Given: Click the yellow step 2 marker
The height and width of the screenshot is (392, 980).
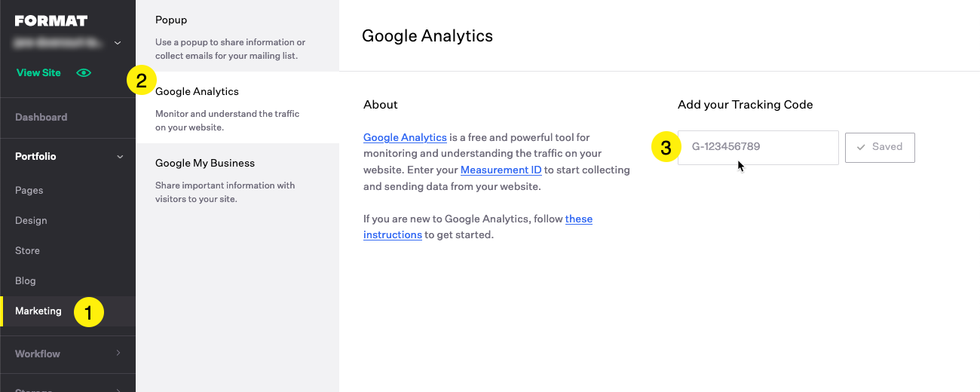Looking at the screenshot, I should click(141, 80).
